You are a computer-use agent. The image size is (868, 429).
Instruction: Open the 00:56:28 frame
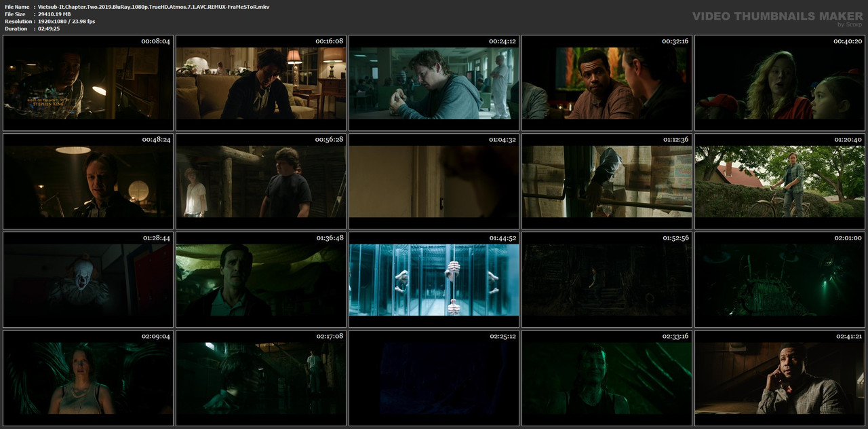[x=261, y=181]
